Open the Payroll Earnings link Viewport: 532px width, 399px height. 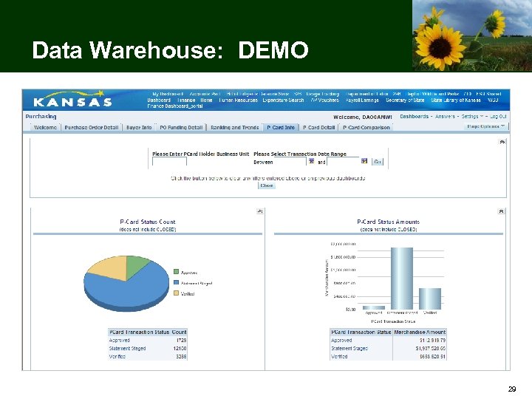tap(362, 100)
